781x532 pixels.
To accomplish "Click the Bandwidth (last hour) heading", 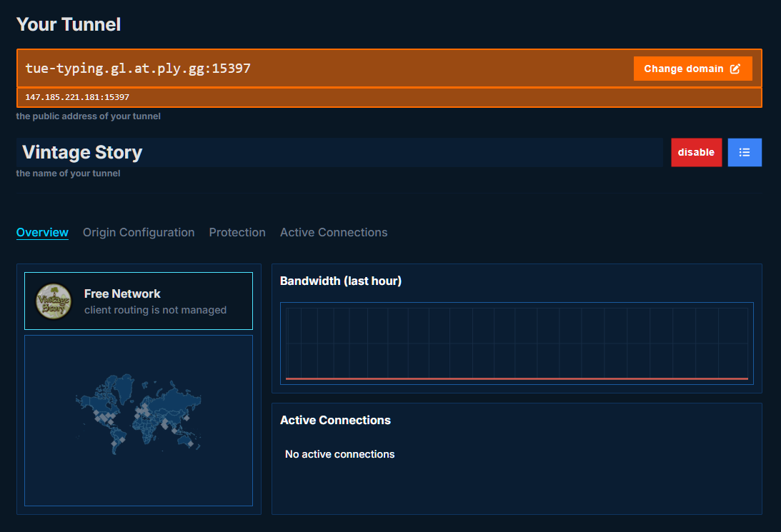I will (x=341, y=281).
